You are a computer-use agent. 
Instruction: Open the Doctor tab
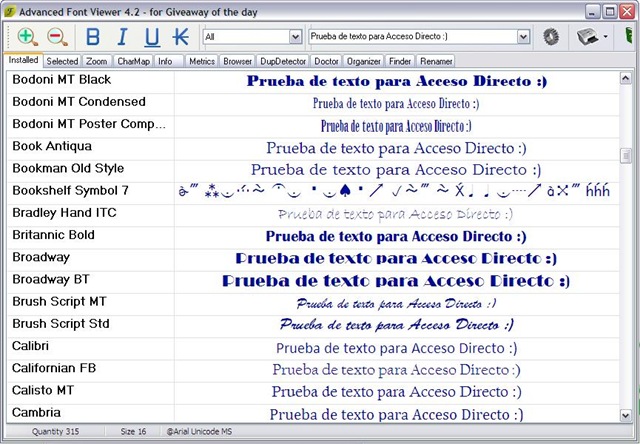pos(326,61)
